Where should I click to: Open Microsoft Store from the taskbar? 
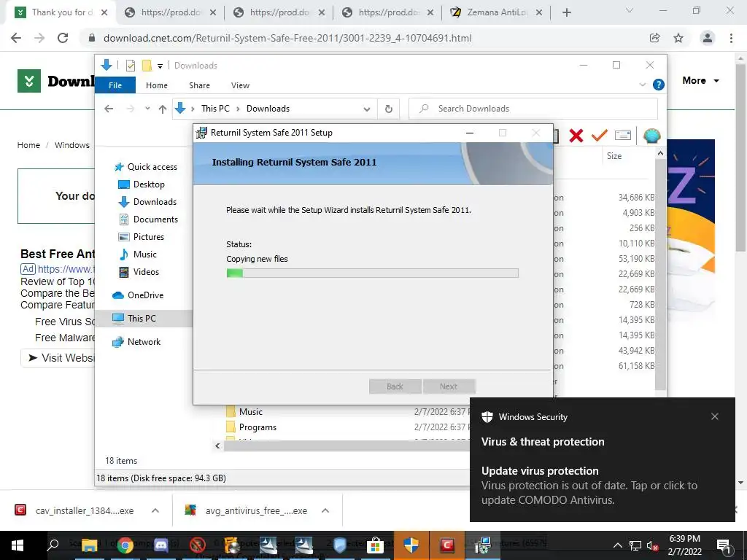pos(376,545)
